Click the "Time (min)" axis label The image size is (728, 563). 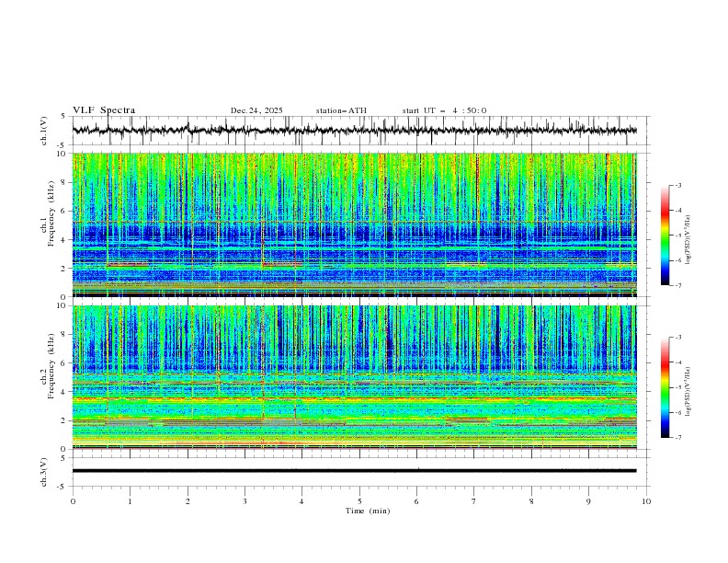tap(368, 511)
